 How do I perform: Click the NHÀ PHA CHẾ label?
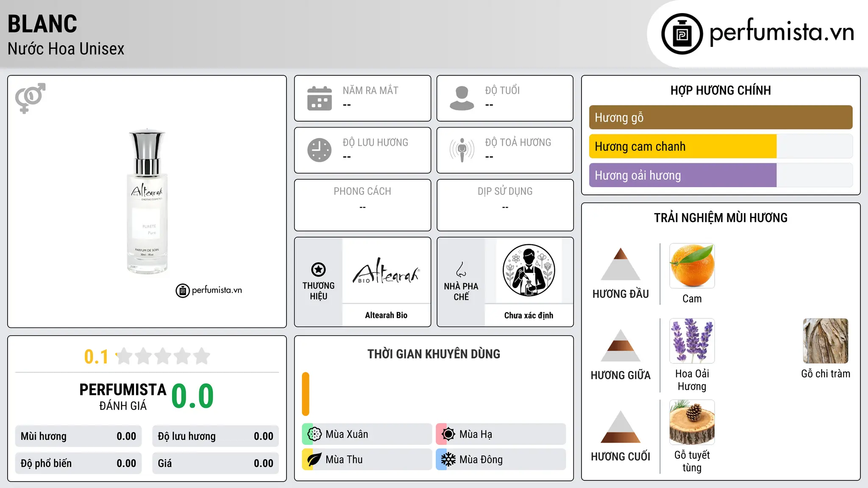[x=461, y=291]
